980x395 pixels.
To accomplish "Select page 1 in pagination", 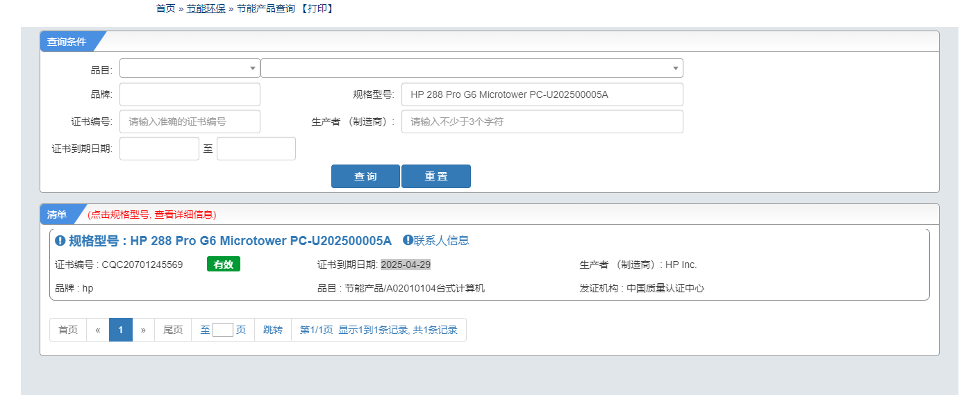I will coord(120,330).
